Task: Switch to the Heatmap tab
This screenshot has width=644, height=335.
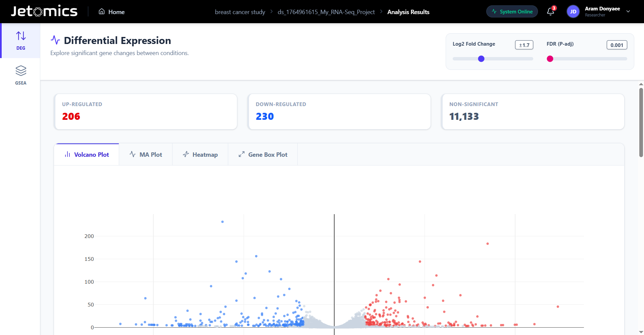Action: click(200, 154)
